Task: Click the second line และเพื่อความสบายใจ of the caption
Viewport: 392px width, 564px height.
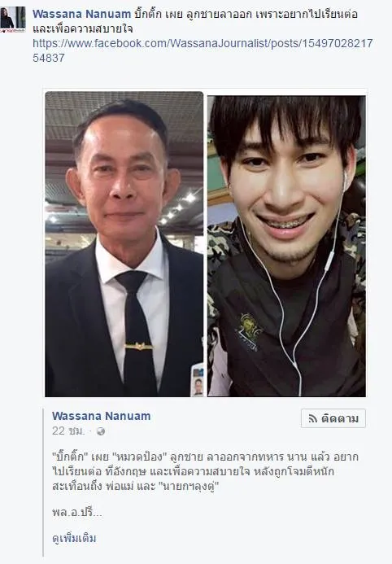Action: [x=83, y=28]
